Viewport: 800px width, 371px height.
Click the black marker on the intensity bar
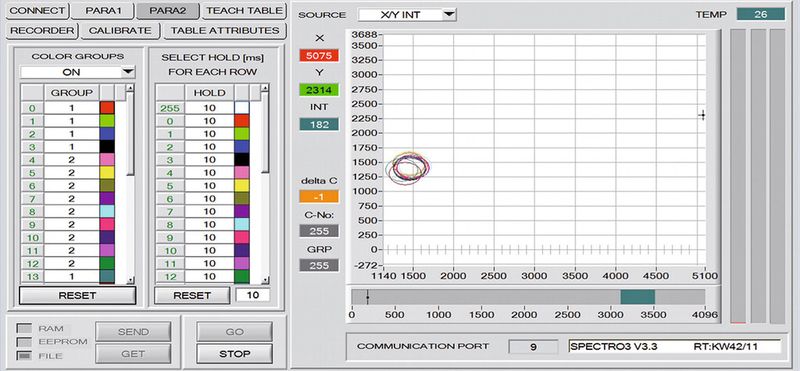[367, 297]
